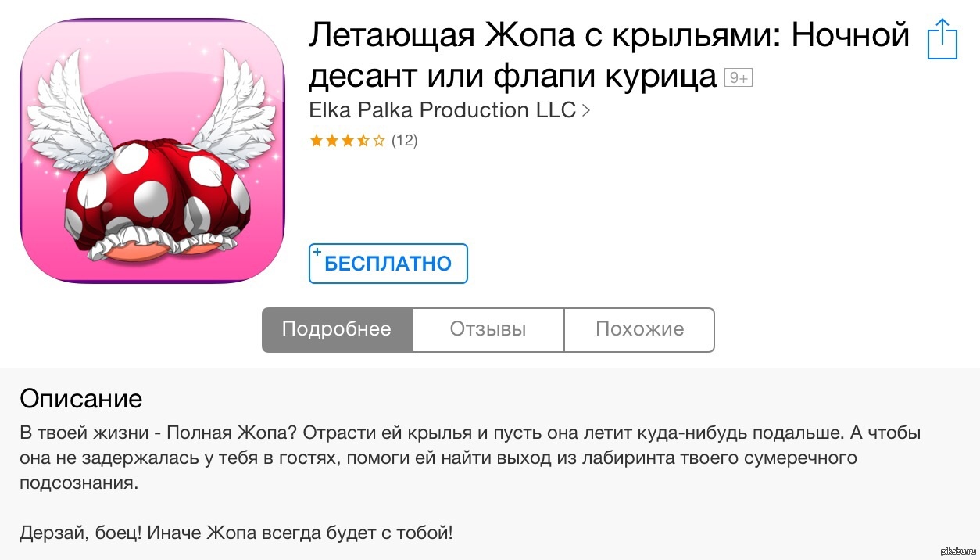Screen dimensions: 980x560
Task: Open the Похожие tab
Action: tap(639, 329)
